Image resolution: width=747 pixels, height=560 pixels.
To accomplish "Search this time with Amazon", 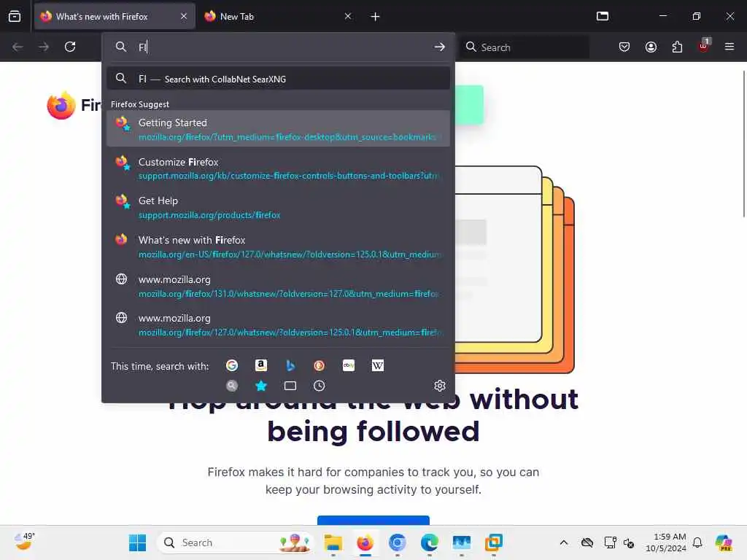I will [261, 366].
